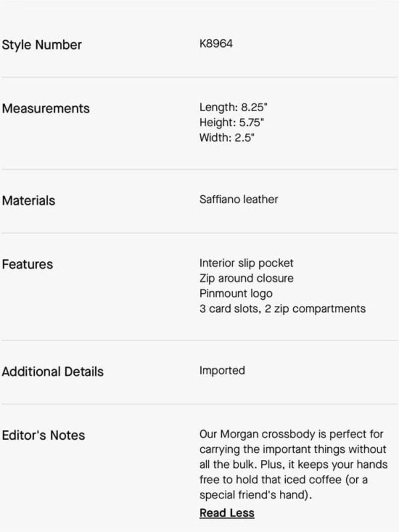Click the Editor's Notes heading

click(43, 435)
